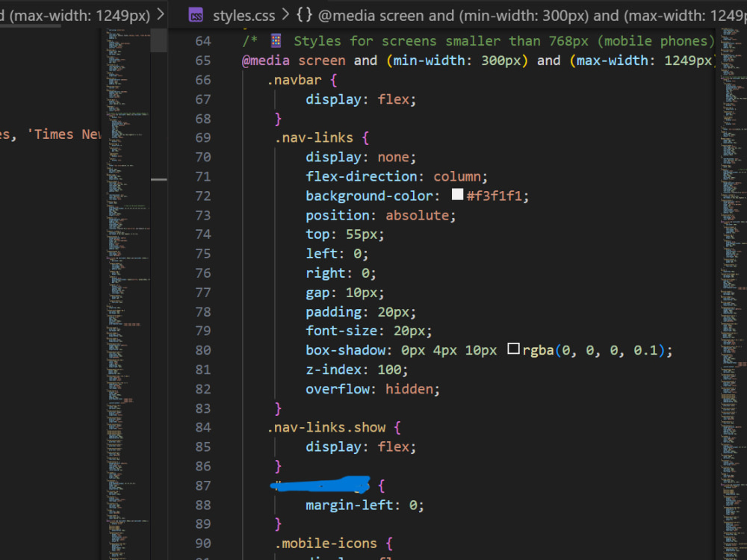The height and width of the screenshot is (560, 747).
Task: Click the '@media' keyword on line 65
Action: click(266, 60)
